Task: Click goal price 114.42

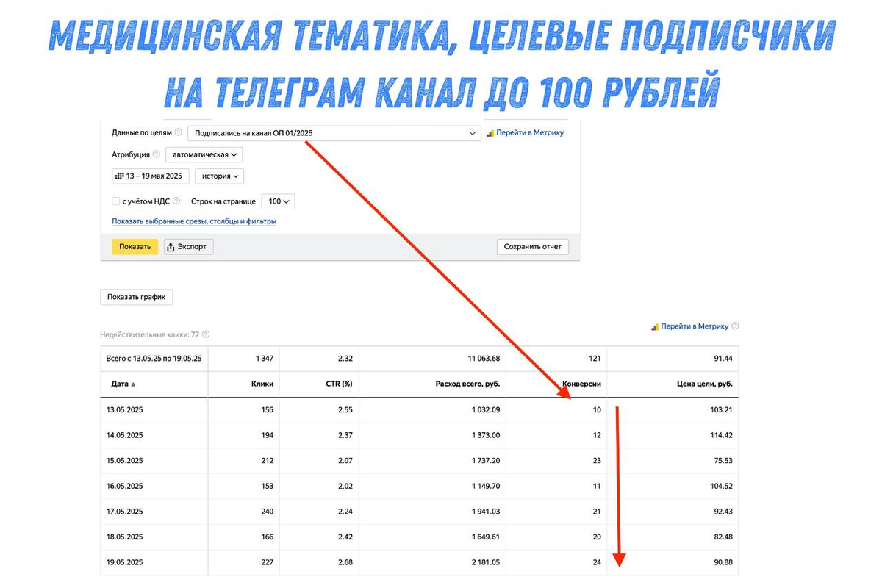Action: coord(720,435)
